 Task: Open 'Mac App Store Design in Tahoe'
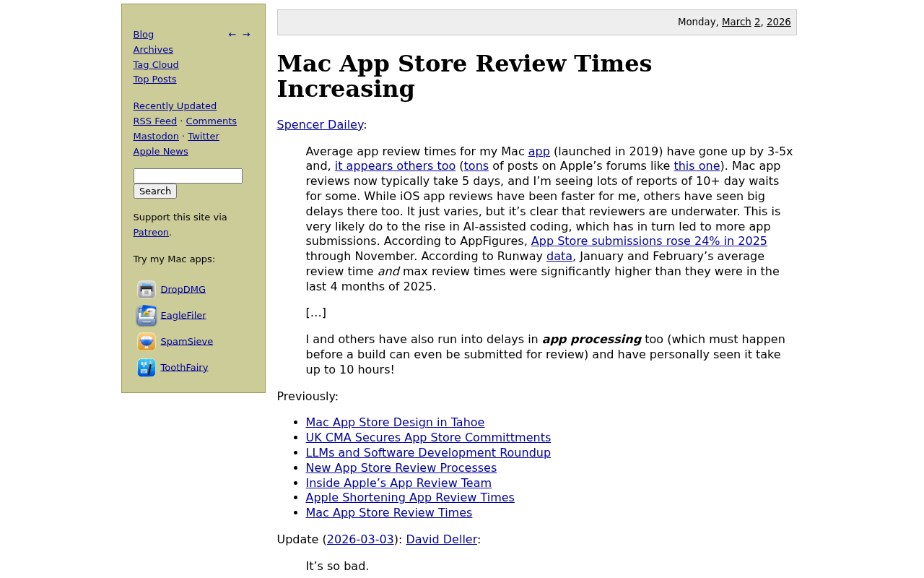(395, 423)
